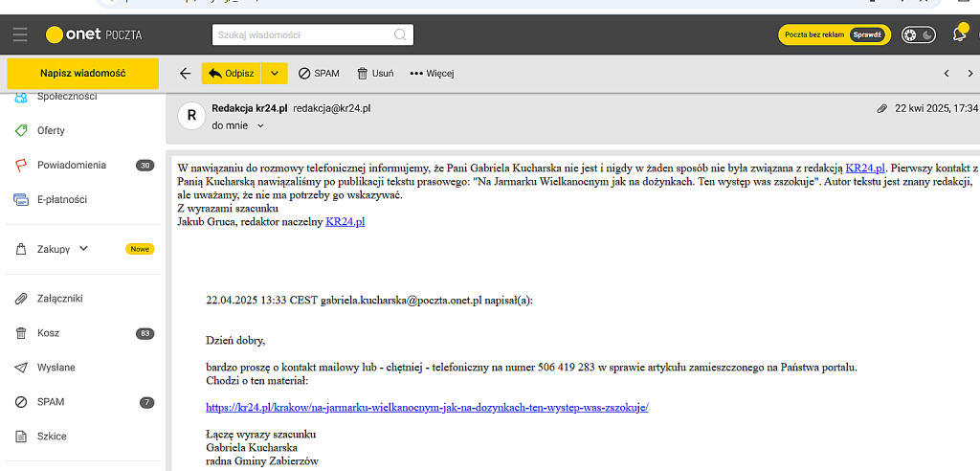This screenshot has height=471, width=980.
Task: Open the Wysłane folder
Action: 56,368
